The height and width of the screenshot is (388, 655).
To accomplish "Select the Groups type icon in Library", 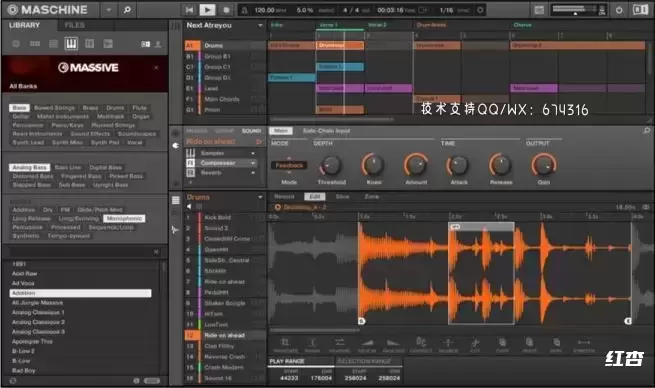I will 35,43.
